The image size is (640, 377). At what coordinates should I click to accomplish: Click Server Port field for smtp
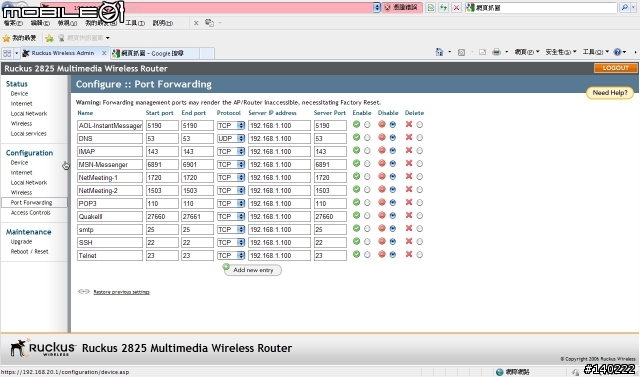point(330,230)
